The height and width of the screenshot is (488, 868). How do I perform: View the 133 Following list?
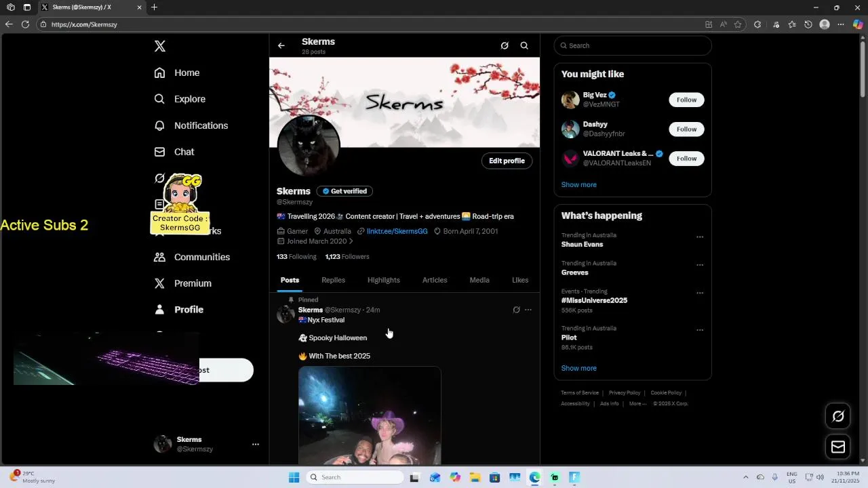[x=296, y=257]
